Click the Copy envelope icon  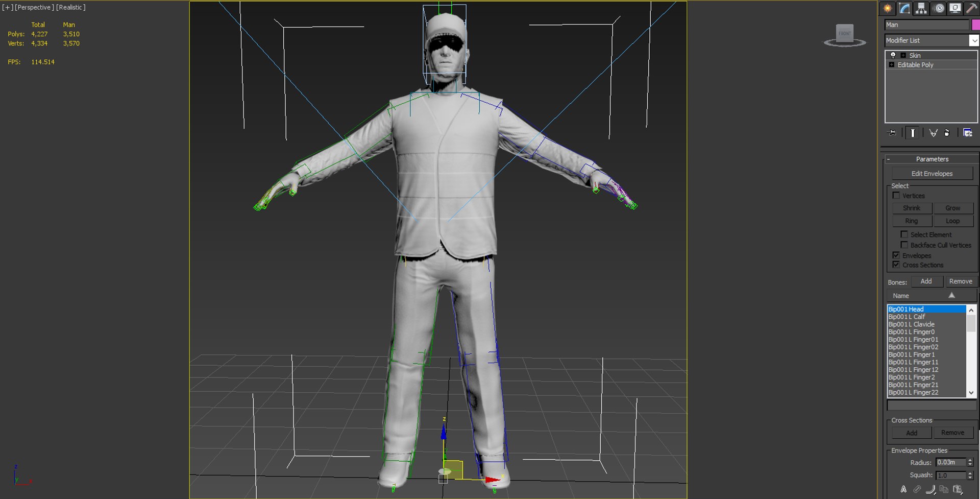click(x=944, y=489)
